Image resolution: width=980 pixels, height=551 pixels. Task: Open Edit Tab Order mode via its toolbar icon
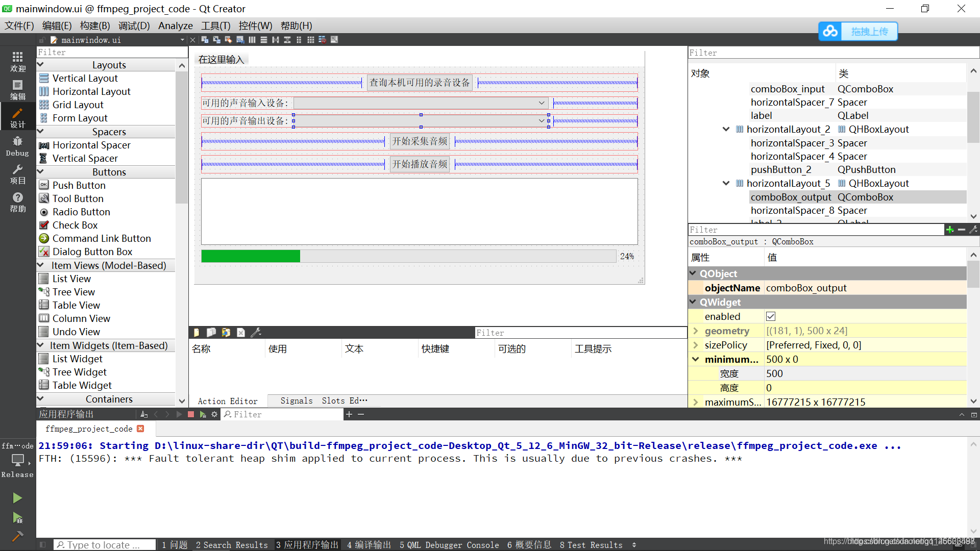[240, 39]
